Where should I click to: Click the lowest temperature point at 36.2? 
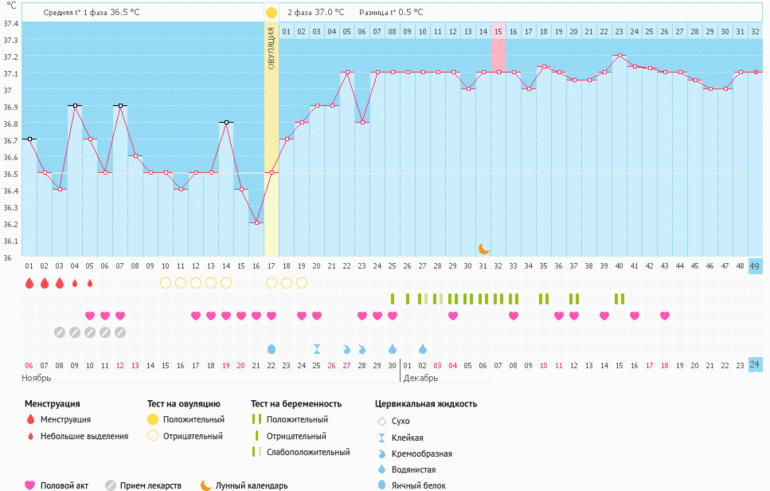256,222
